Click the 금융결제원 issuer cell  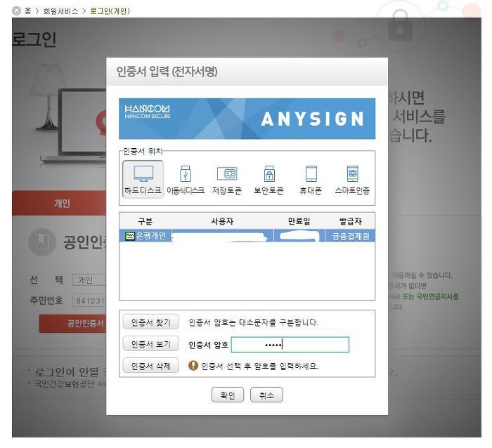click(x=351, y=236)
